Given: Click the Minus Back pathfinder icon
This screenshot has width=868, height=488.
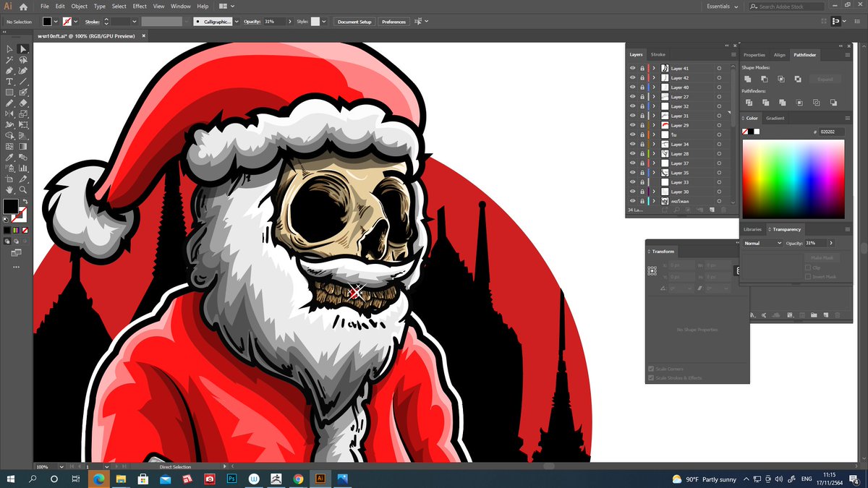Looking at the screenshot, I should pos(833,103).
